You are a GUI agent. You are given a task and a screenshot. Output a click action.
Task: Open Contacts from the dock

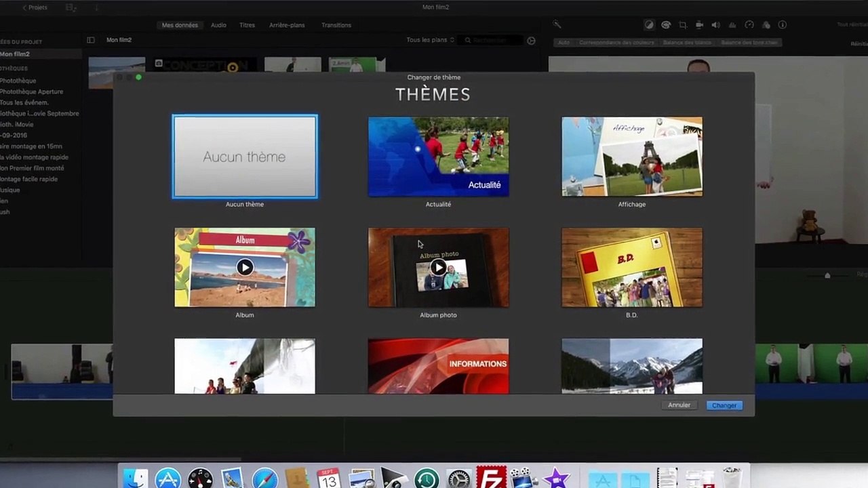(x=297, y=479)
